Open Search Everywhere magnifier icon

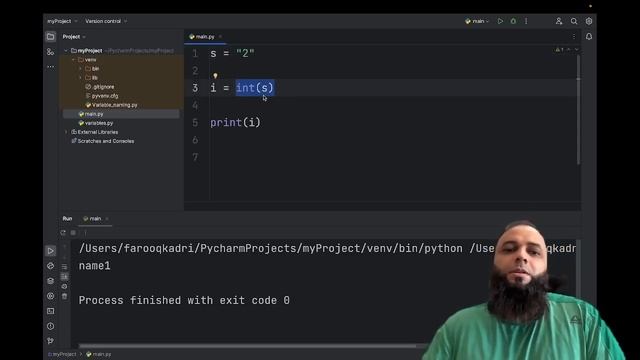(x=574, y=21)
